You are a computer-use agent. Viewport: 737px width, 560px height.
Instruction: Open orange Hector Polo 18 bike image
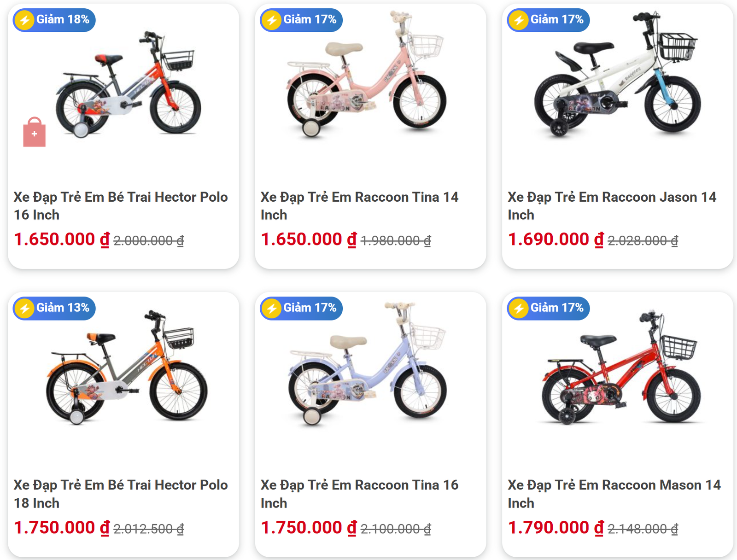click(127, 368)
